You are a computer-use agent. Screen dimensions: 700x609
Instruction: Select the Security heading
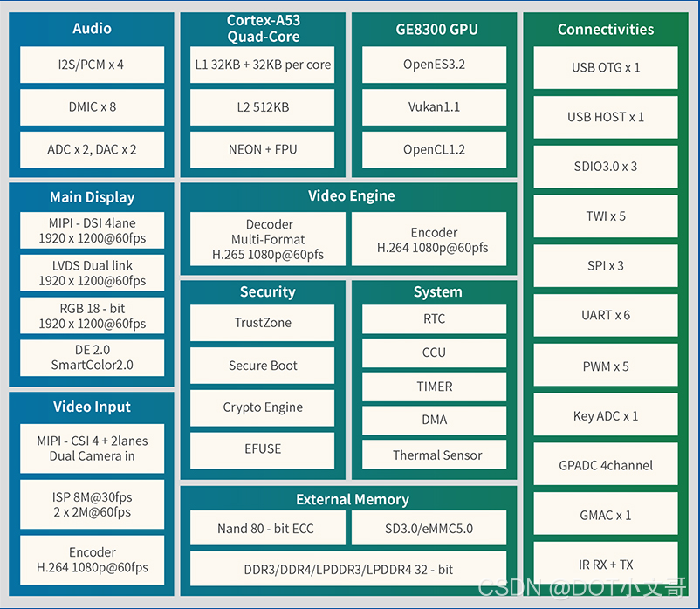tap(267, 291)
